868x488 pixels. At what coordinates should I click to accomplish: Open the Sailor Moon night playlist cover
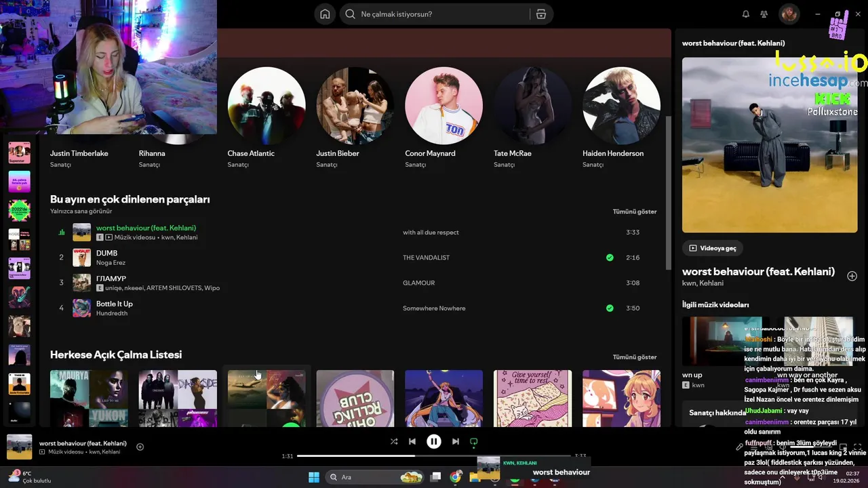coord(444,399)
